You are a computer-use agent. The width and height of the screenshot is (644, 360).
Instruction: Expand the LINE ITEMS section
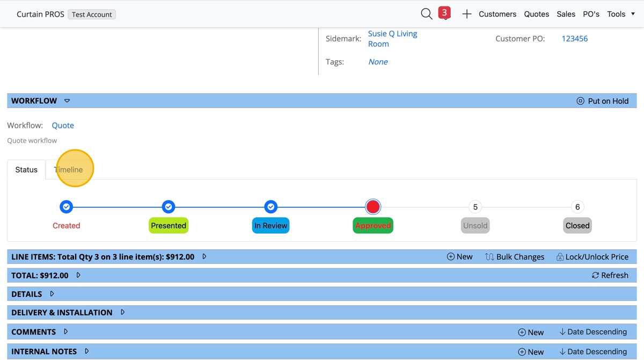[204, 257]
